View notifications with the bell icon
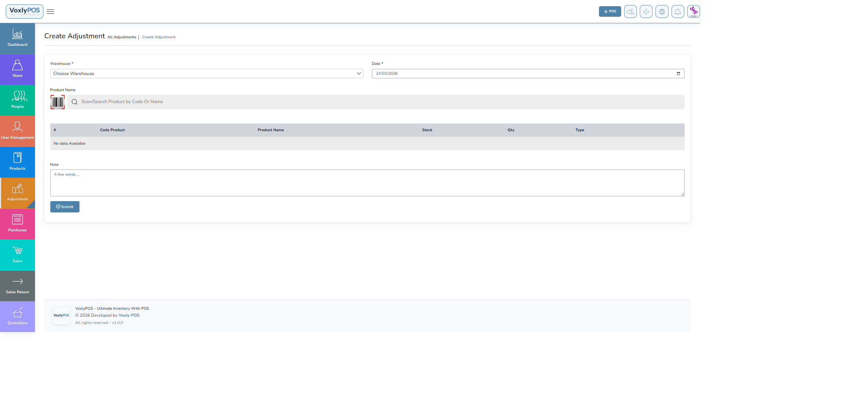Screen dimensions: 868x415 click(x=678, y=11)
